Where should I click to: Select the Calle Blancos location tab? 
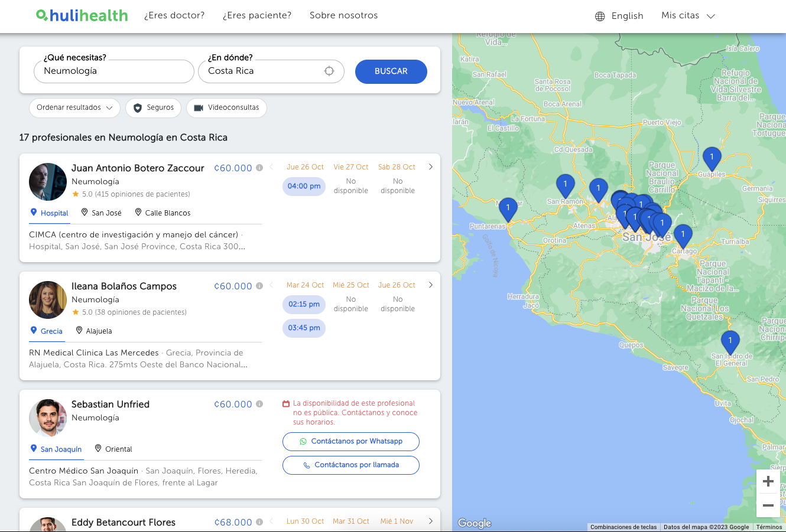pyautogui.click(x=163, y=213)
